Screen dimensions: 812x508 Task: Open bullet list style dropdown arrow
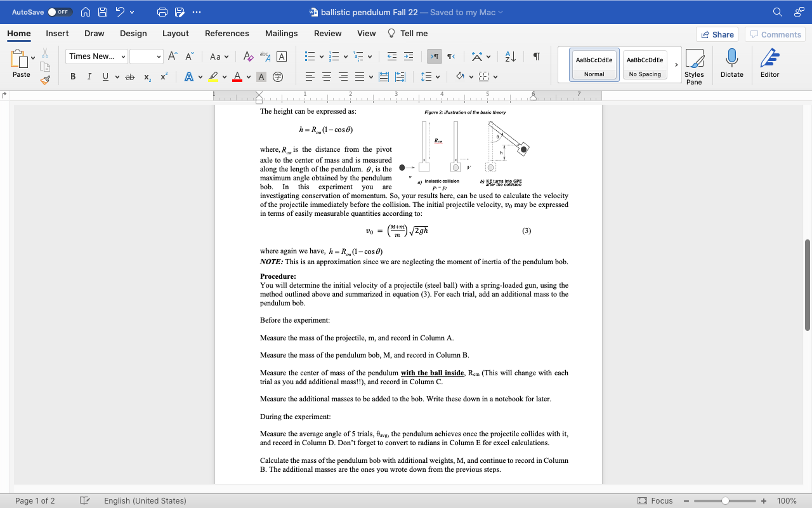point(321,57)
